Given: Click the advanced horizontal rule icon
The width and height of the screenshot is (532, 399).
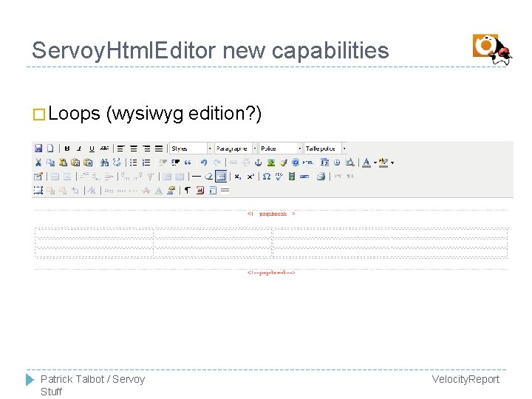Looking at the screenshot, I should 304,177.
